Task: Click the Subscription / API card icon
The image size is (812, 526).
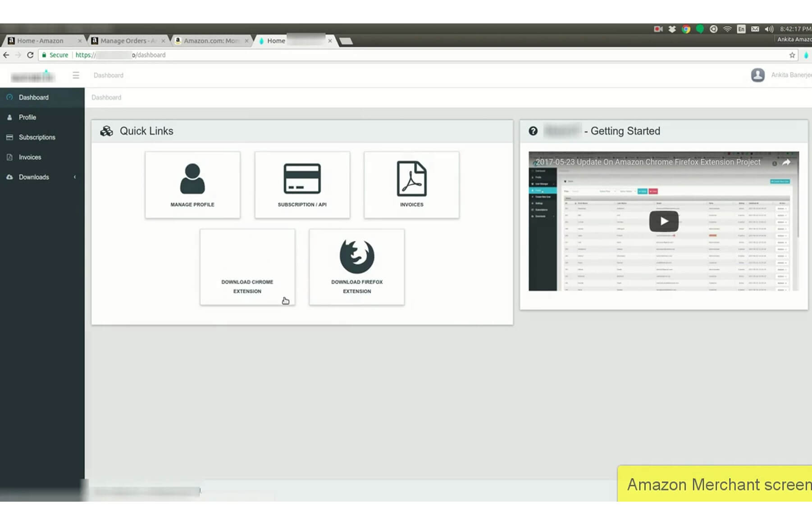Action: pos(302,178)
